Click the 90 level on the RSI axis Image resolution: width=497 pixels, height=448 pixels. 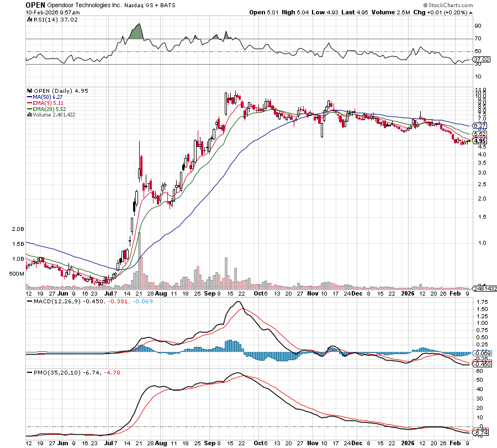(478, 25)
